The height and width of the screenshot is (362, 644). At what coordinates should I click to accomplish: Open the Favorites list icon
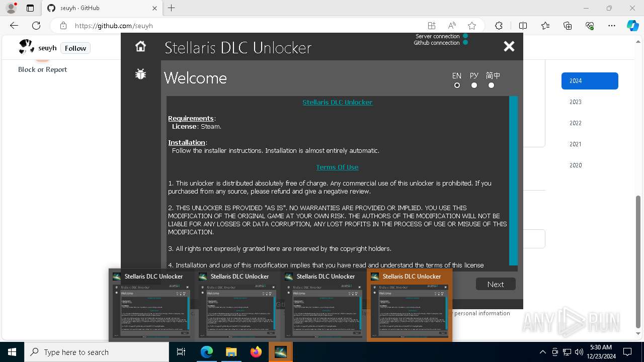point(545,26)
